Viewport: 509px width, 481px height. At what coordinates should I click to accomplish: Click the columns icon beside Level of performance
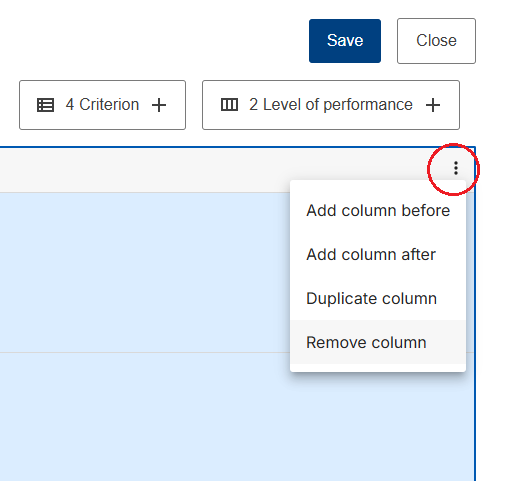229,105
